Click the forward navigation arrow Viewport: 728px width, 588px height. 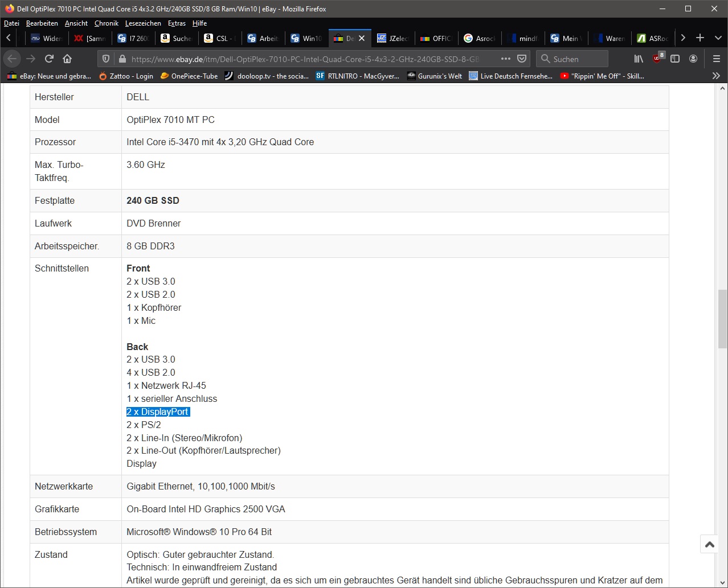31,59
